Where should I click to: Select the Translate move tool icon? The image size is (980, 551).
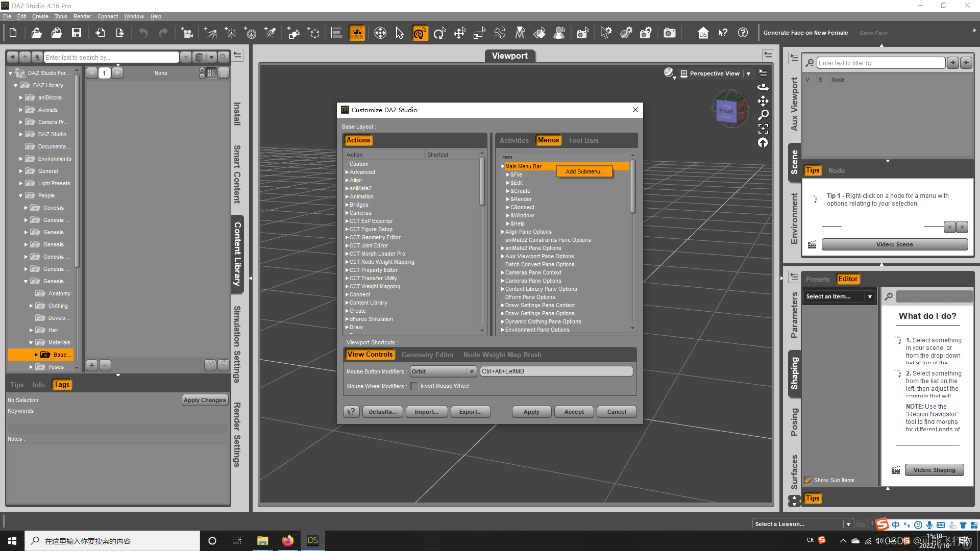coord(459,33)
